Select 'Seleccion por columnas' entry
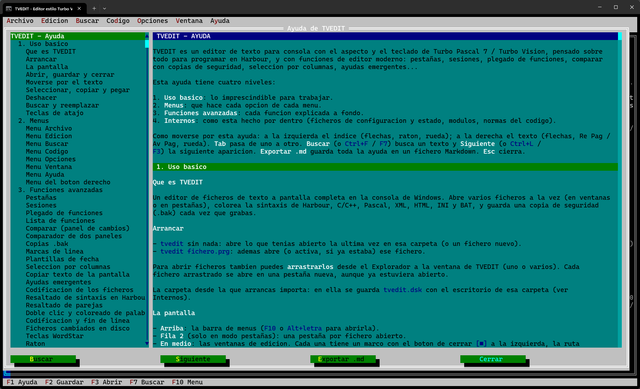This screenshot has height=389, width=640. [68, 267]
